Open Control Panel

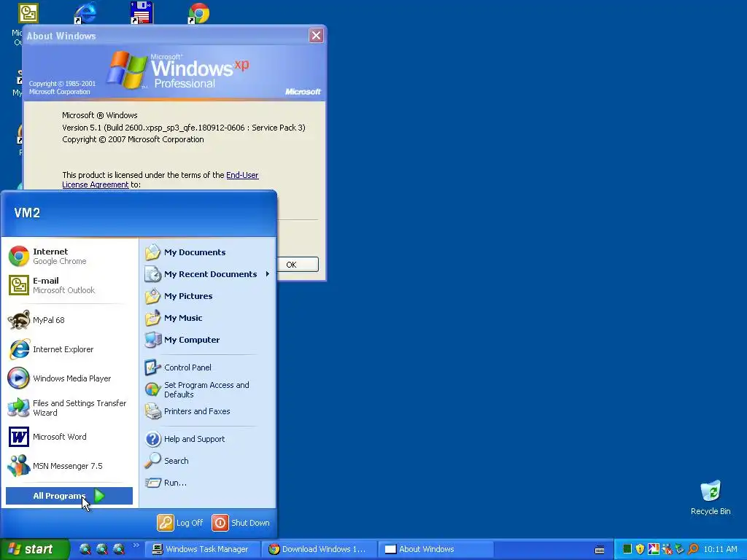tap(208, 367)
